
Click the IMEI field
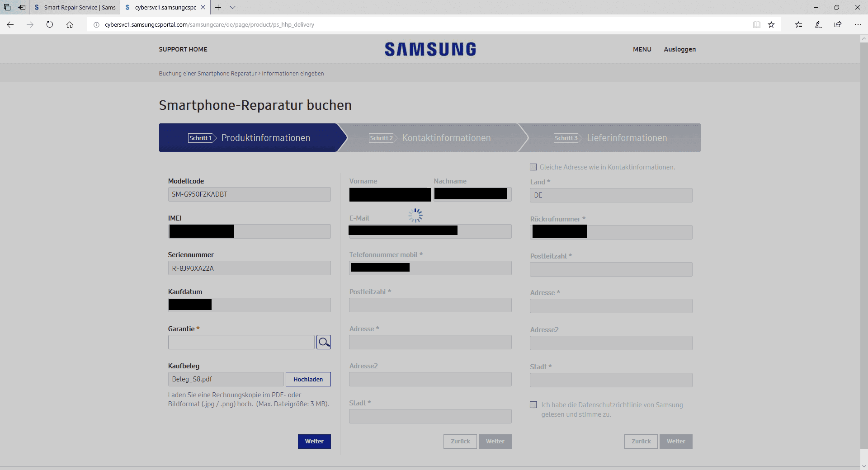tap(250, 231)
